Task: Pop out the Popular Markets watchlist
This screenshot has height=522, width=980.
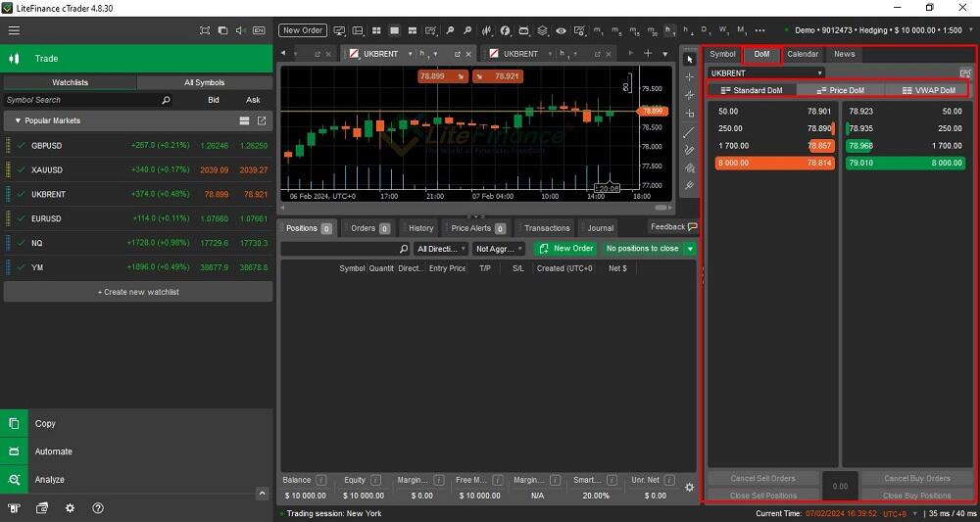Action: (262, 120)
